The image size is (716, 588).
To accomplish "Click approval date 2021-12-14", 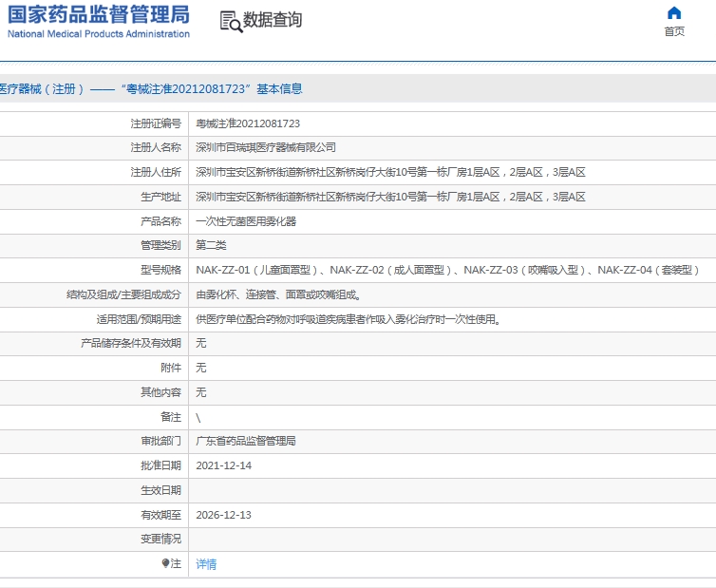I will tap(224, 465).
